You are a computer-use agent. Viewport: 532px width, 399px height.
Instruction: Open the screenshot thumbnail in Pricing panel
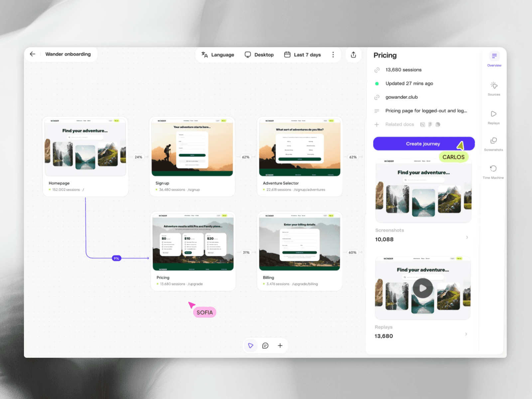pos(424,191)
